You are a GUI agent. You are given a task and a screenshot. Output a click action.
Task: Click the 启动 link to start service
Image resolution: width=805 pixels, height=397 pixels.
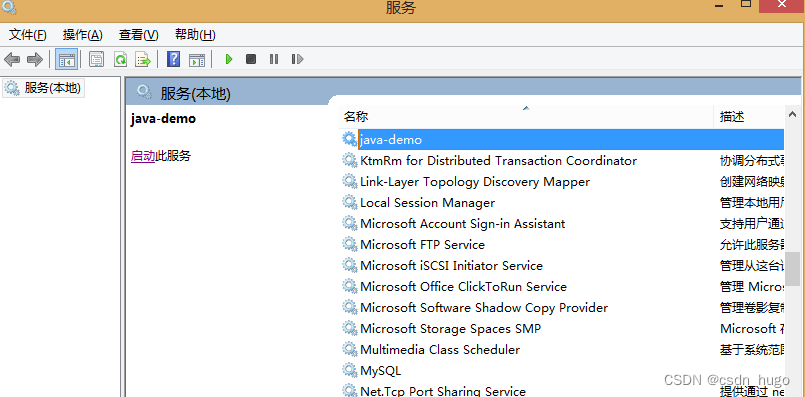(x=143, y=156)
